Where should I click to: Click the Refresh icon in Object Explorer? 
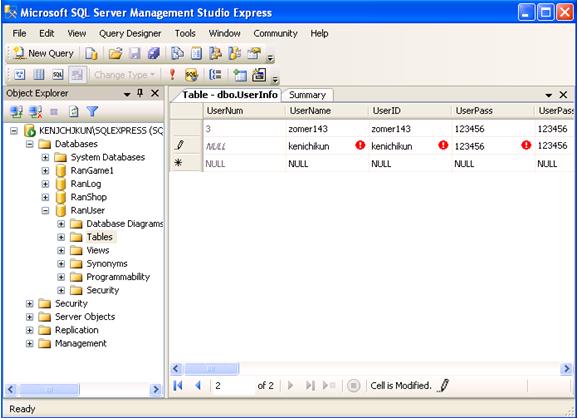[73, 111]
